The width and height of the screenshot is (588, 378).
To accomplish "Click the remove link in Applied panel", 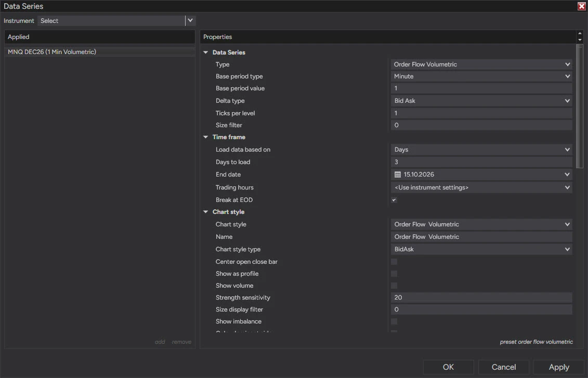I will click(181, 342).
